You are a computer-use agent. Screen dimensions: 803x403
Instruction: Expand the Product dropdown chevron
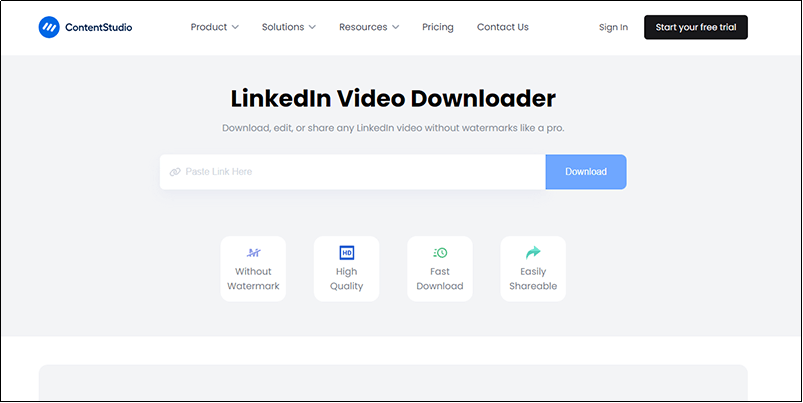(235, 27)
